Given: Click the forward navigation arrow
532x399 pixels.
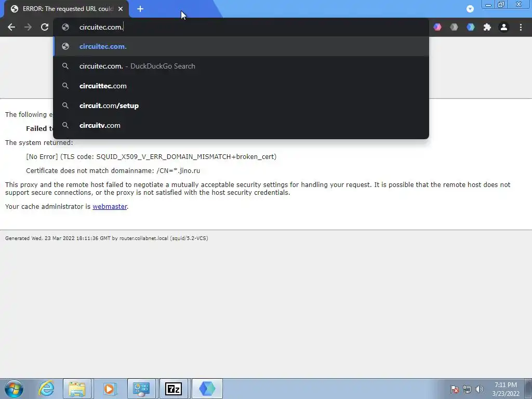Looking at the screenshot, I should 28,27.
